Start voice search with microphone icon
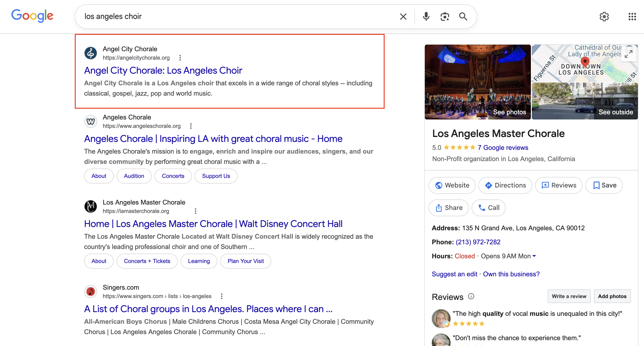The image size is (644, 346). click(426, 17)
